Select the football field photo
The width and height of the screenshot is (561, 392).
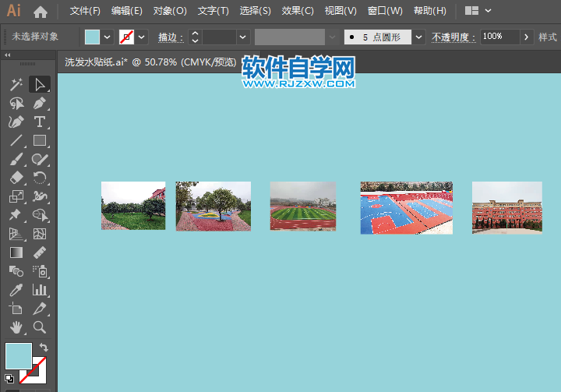pos(302,206)
